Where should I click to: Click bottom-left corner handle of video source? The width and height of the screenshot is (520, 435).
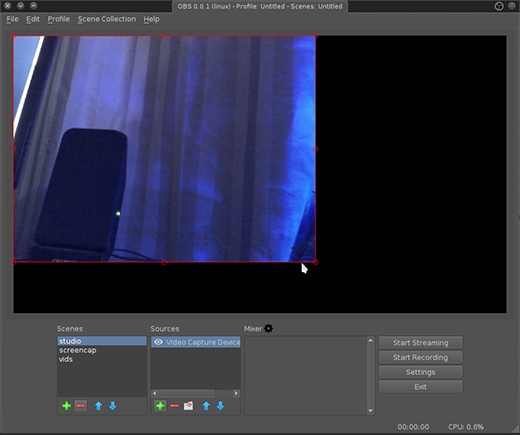[x=14, y=262]
